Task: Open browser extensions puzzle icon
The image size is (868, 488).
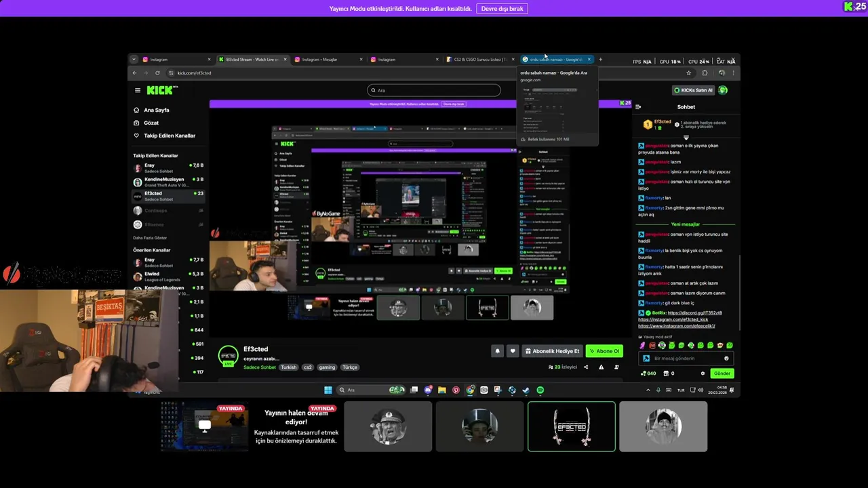Action: [705, 73]
